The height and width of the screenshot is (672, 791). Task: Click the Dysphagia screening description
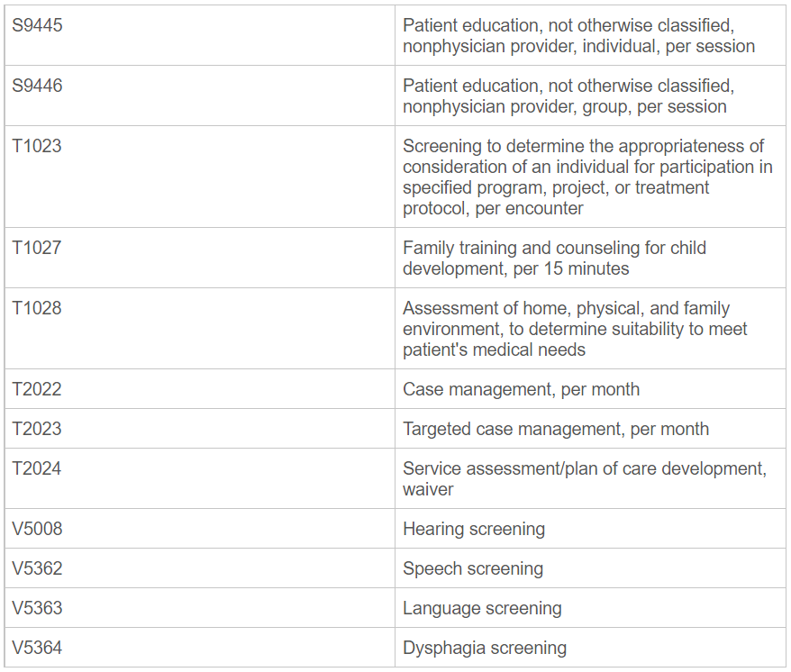click(485, 649)
